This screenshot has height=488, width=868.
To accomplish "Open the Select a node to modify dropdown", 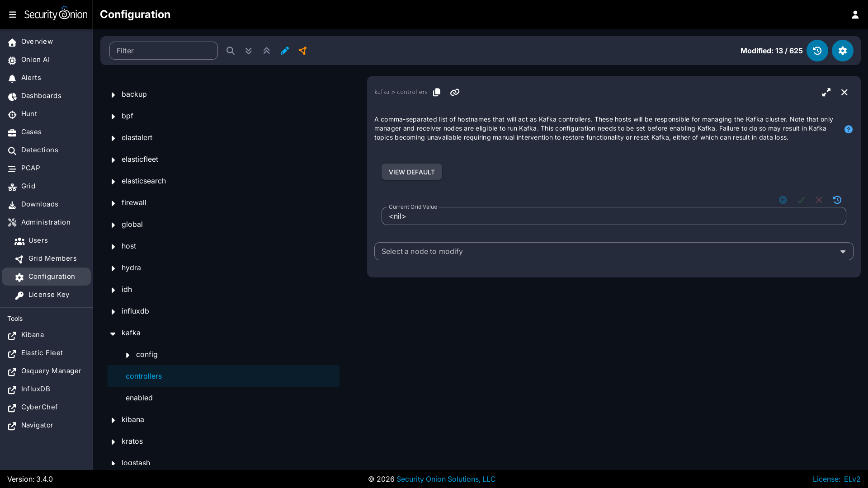I will [x=614, y=251].
